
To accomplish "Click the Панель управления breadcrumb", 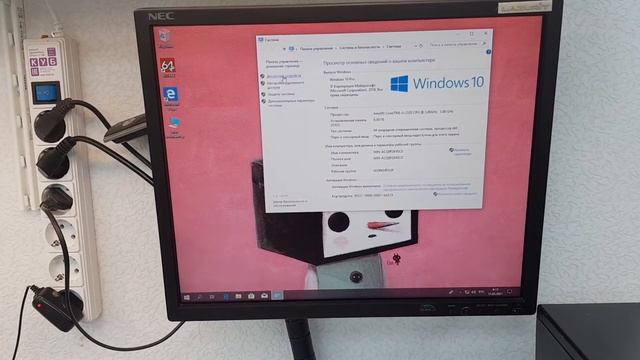I will 316,48.
